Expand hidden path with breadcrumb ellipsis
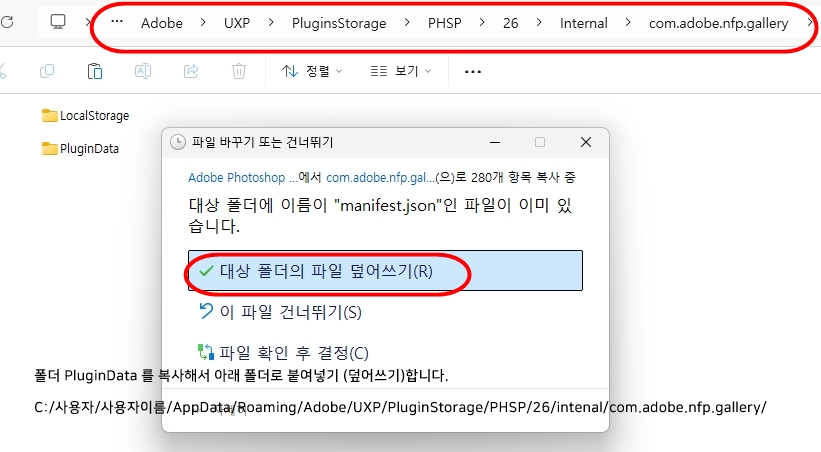 pyautogui.click(x=118, y=22)
